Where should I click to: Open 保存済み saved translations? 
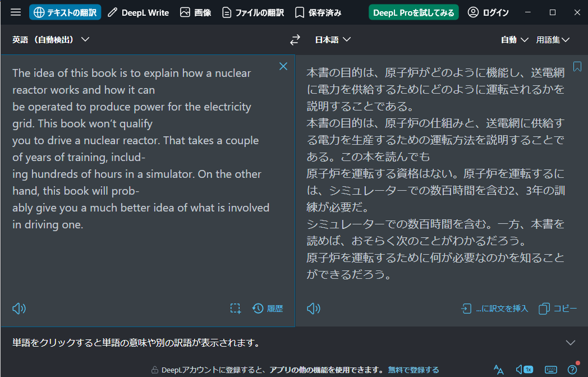(x=318, y=12)
